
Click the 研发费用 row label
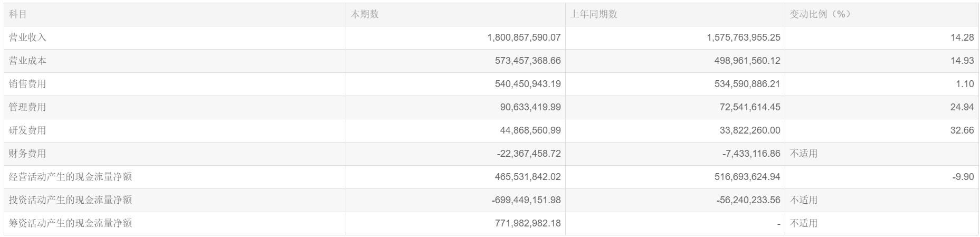tap(28, 130)
